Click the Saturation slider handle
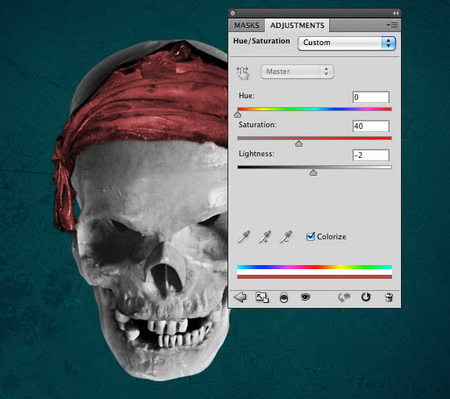This screenshot has height=399, width=450. point(299,144)
